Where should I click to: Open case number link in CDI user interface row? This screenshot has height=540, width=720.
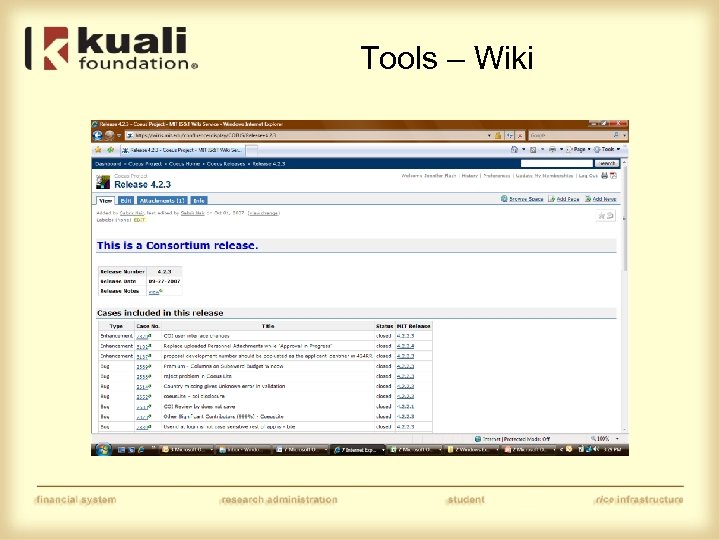pyautogui.click(x=143, y=337)
